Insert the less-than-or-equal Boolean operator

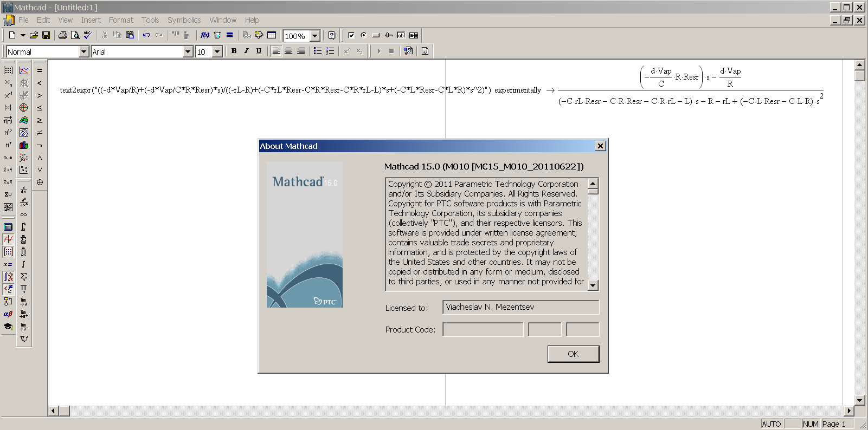tap(40, 108)
